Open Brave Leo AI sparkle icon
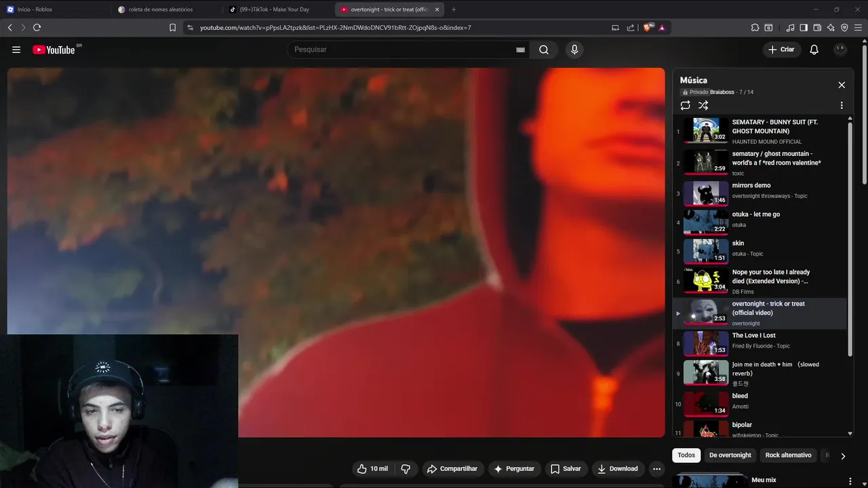Viewport: 868px width, 488px height. 831,28
